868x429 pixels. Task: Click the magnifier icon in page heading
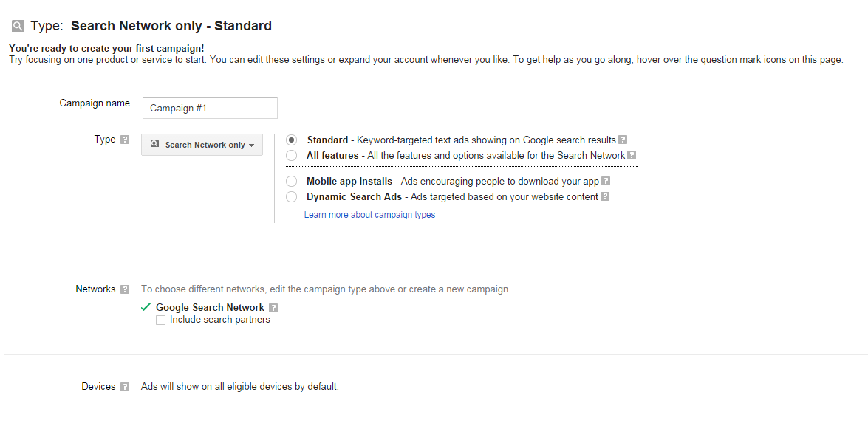(x=18, y=26)
